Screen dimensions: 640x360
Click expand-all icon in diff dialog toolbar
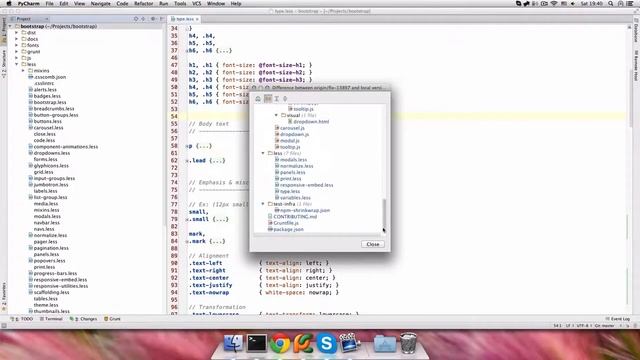click(x=276, y=98)
